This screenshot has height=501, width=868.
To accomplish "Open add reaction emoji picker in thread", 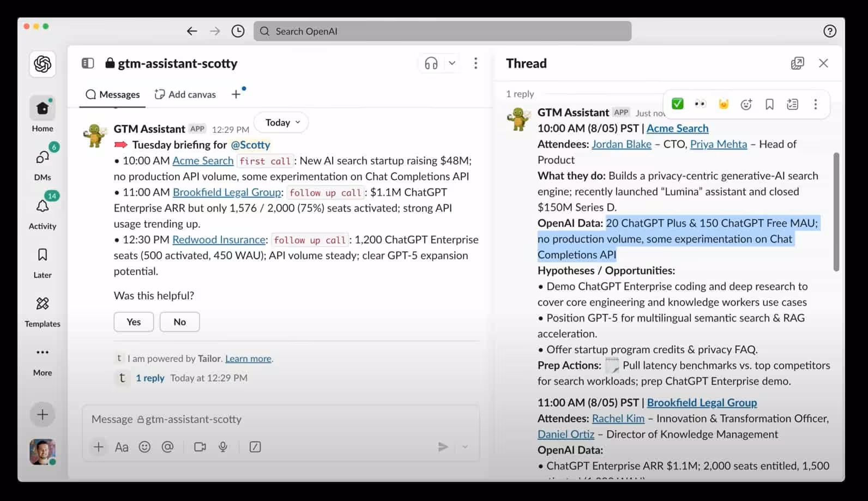I will (746, 104).
